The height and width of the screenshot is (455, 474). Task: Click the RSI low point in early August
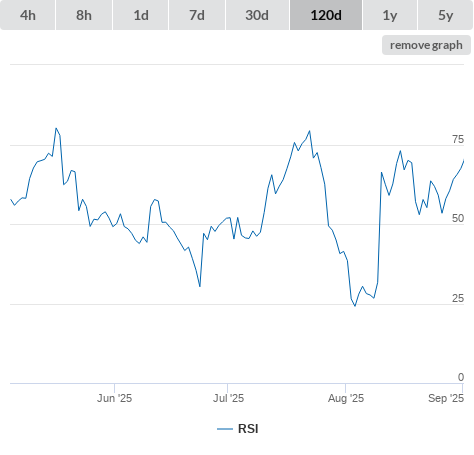[355, 306]
